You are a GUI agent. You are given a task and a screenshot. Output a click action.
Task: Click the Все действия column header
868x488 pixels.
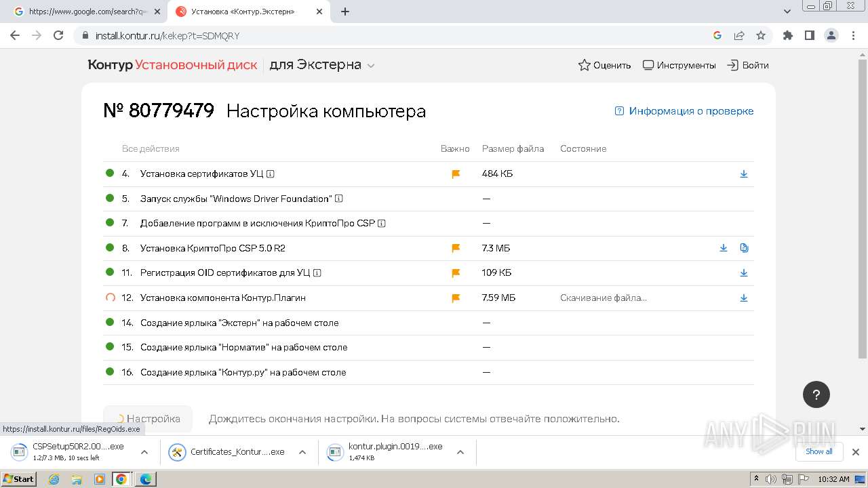pos(151,148)
